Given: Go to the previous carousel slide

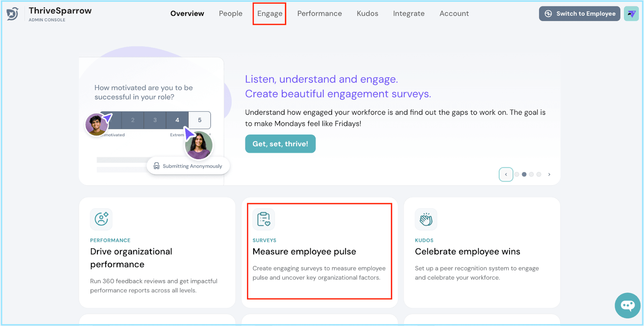Looking at the screenshot, I should (x=506, y=174).
